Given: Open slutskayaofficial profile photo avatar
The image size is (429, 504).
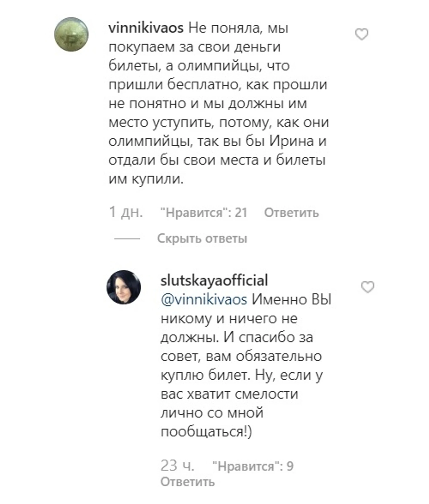Looking at the screenshot, I should (x=124, y=287).
